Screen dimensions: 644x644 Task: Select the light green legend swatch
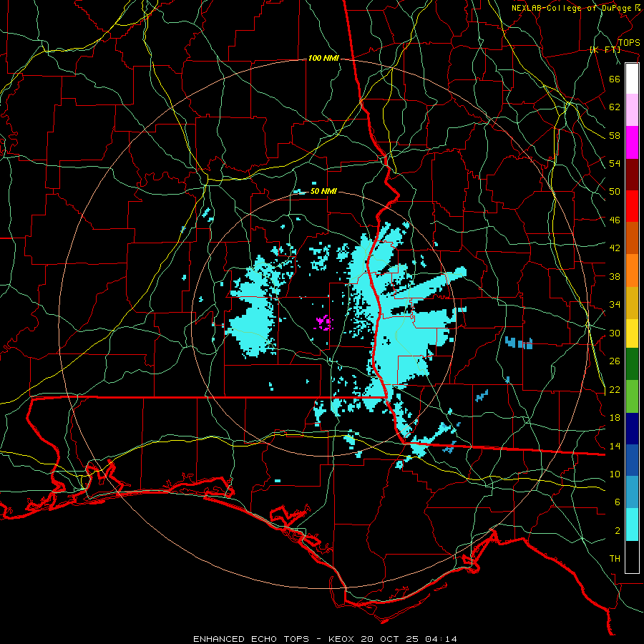click(x=632, y=396)
